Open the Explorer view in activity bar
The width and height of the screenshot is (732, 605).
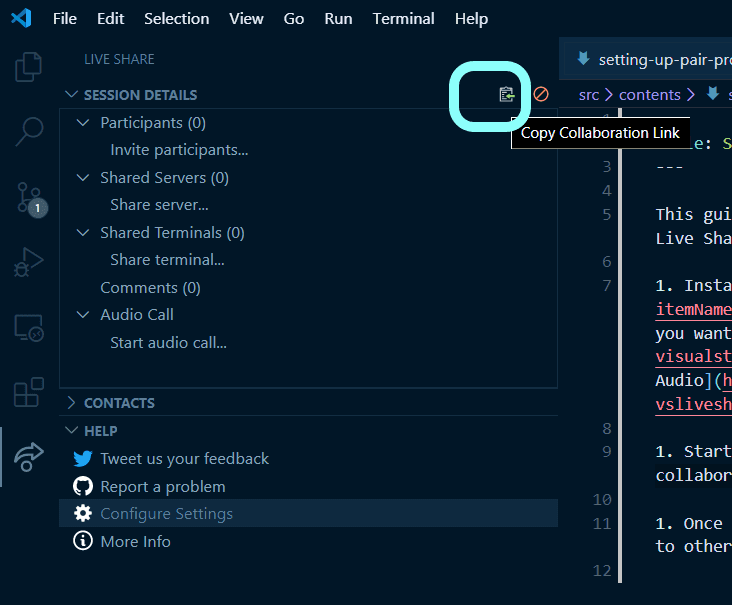pos(29,68)
